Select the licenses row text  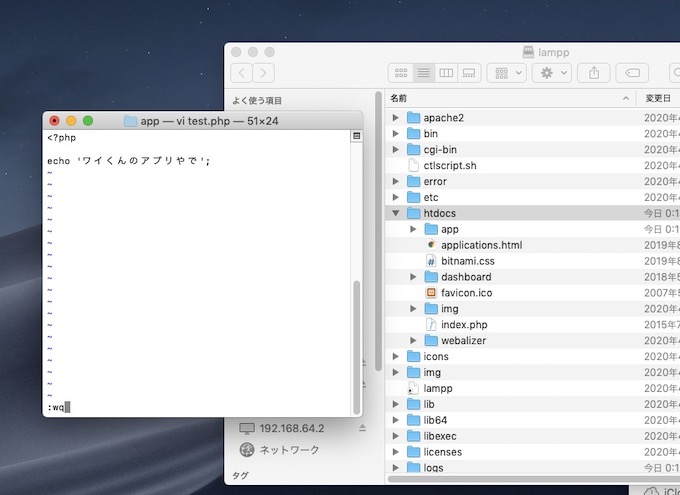(442, 452)
